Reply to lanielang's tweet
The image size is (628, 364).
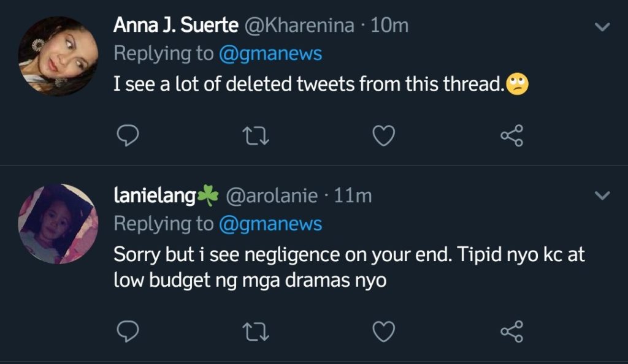coord(127,332)
